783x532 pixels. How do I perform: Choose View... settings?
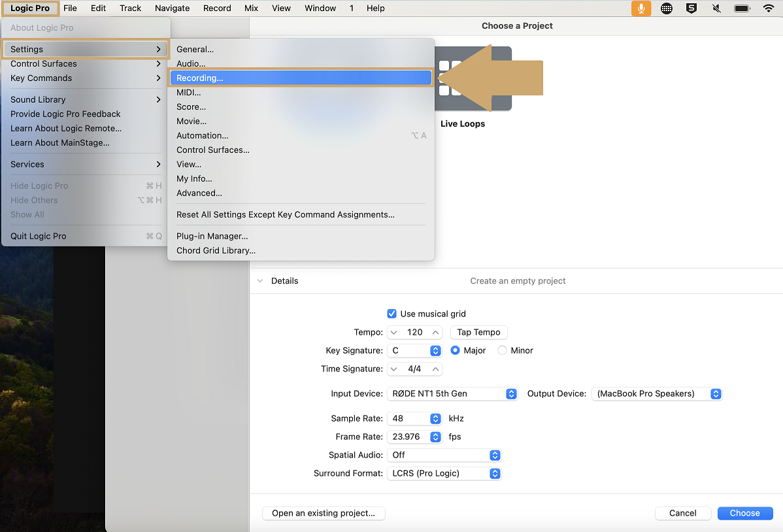coord(301,164)
